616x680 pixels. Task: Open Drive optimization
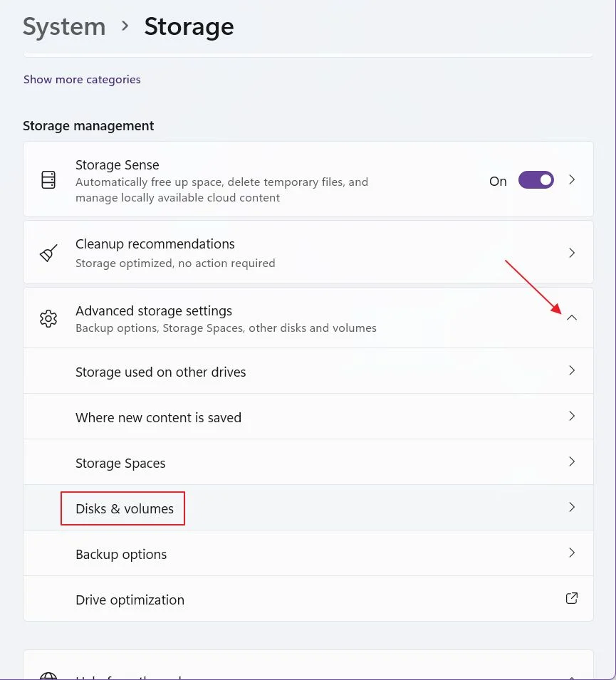point(308,598)
